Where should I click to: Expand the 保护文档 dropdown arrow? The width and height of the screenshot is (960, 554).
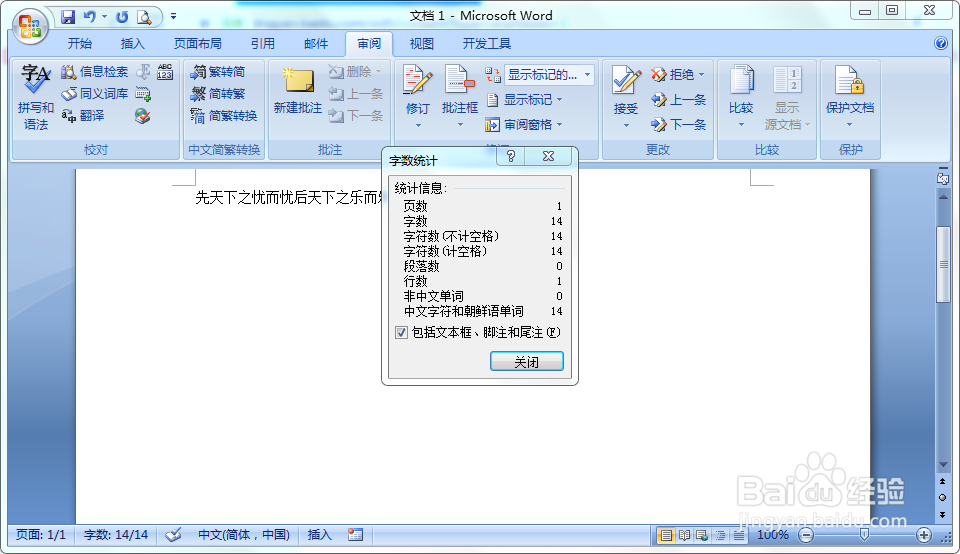coord(850,125)
